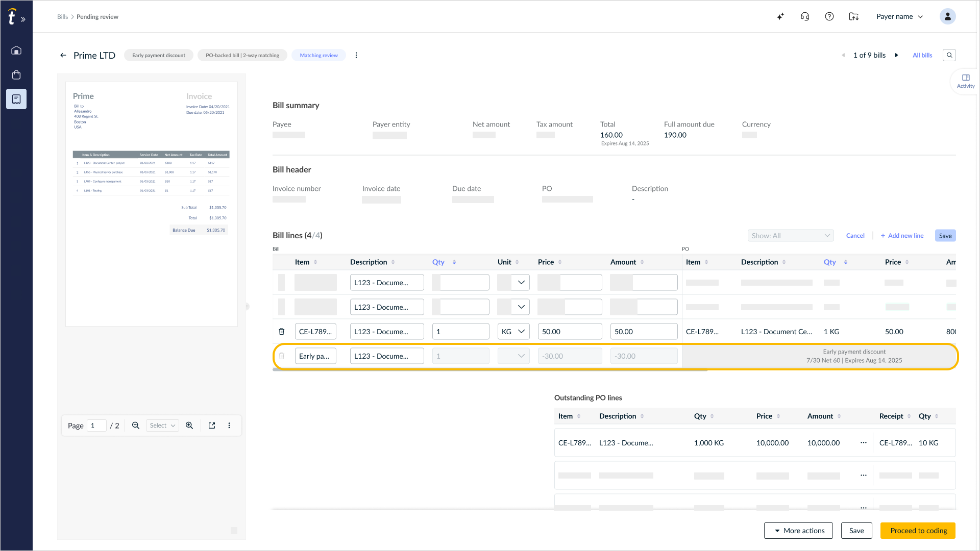Click the AI sparkle icon in header
This screenshot has height=551, width=980.
click(780, 16)
